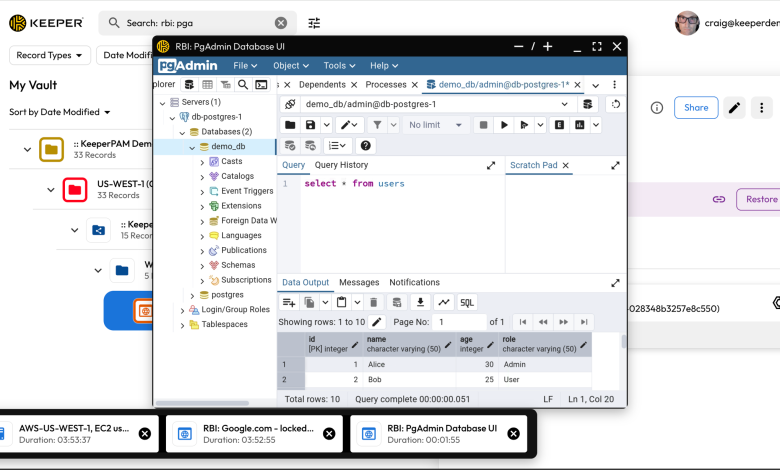Download query results as CSV
Image resolution: width=780 pixels, height=470 pixels.
tap(420, 302)
